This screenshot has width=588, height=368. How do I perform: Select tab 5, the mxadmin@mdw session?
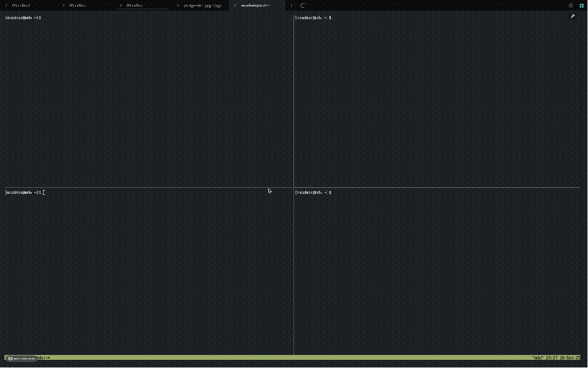257,5
